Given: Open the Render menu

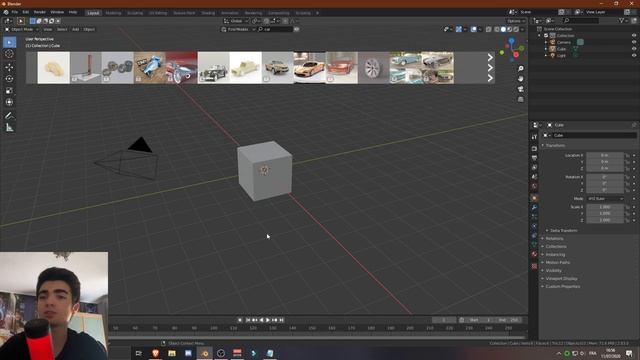Looking at the screenshot, I should click(40, 12).
